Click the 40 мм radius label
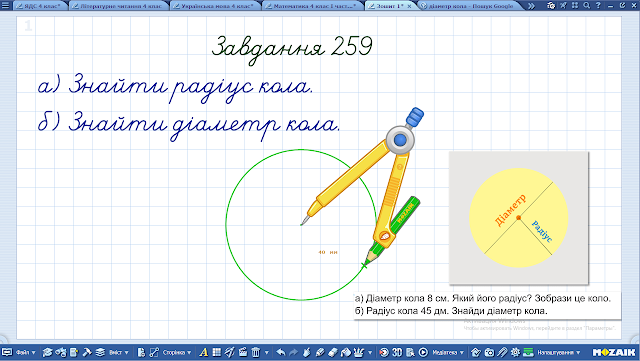This screenshot has height=361, width=640. [328, 252]
